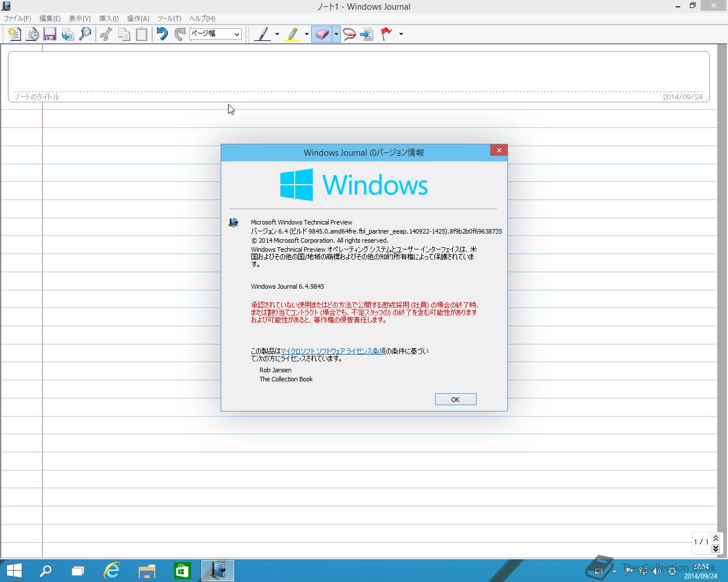
Task: Click the volume speaker tray icon
Action: 657,571
